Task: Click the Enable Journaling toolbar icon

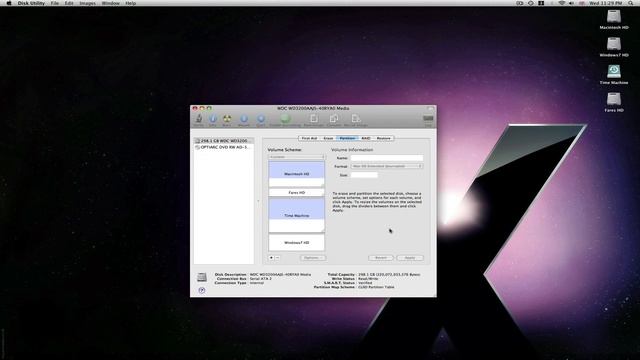Action: (x=285, y=119)
